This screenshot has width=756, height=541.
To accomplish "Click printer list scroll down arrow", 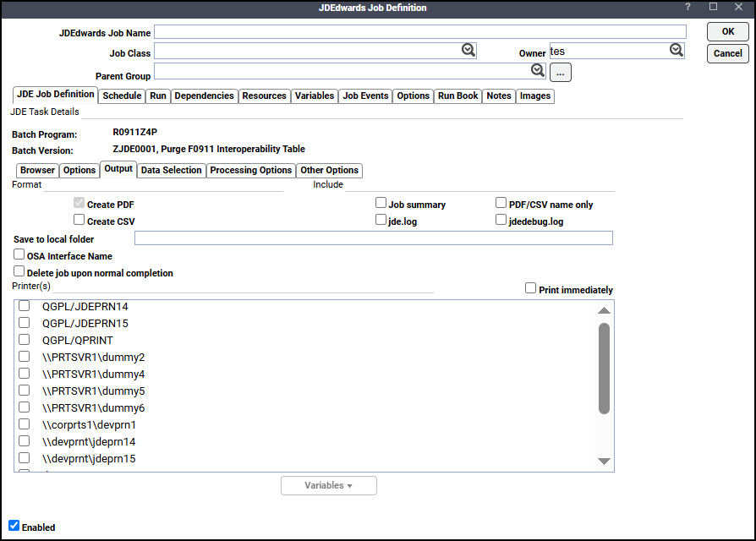I will (x=604, y=461).
